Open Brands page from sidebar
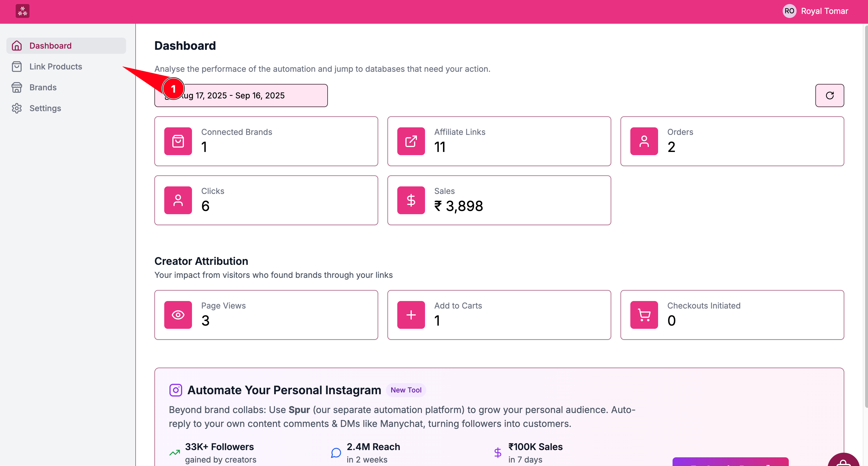 point(43,87)
